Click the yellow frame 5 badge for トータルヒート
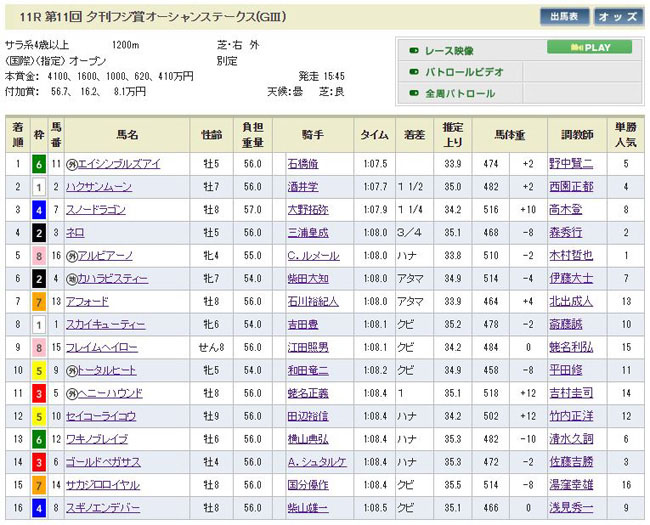Image resolution: width=650 pixels, height=525 pixels. click(x=37, y=370)
